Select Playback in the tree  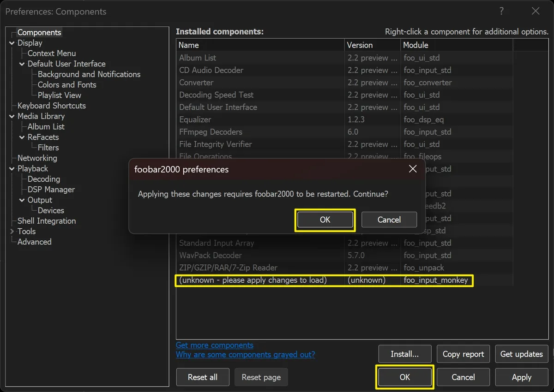click(33, 169)
